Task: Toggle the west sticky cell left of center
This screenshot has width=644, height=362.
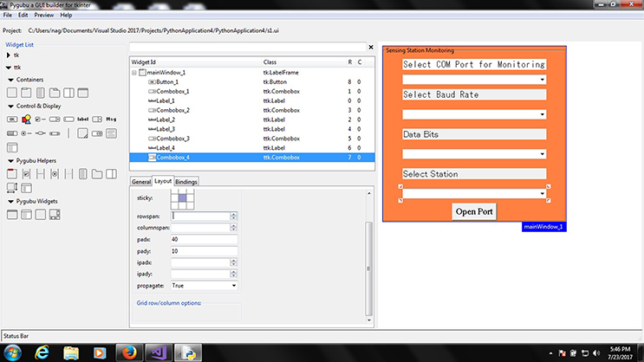Action: coord(175,198)
